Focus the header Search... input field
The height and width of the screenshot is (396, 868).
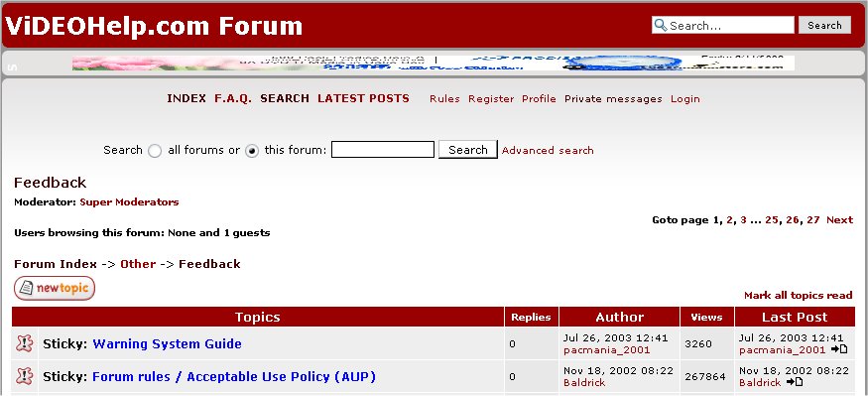[723, 25]
